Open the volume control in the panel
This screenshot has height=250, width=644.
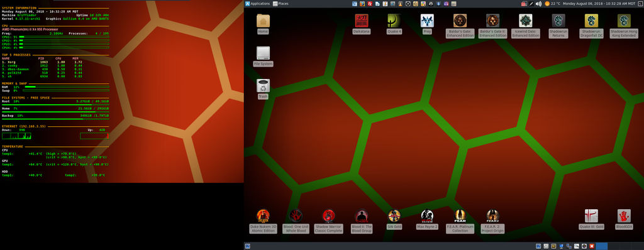pos(538,4)
